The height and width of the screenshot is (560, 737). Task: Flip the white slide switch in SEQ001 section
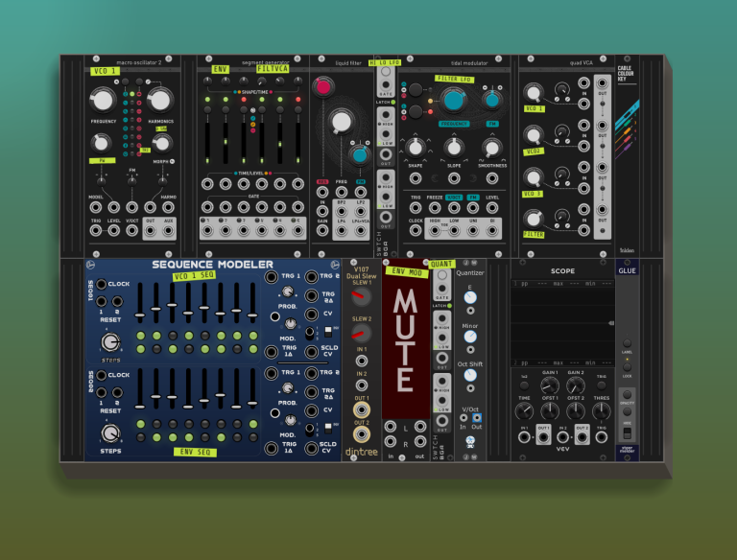[328, 332]
